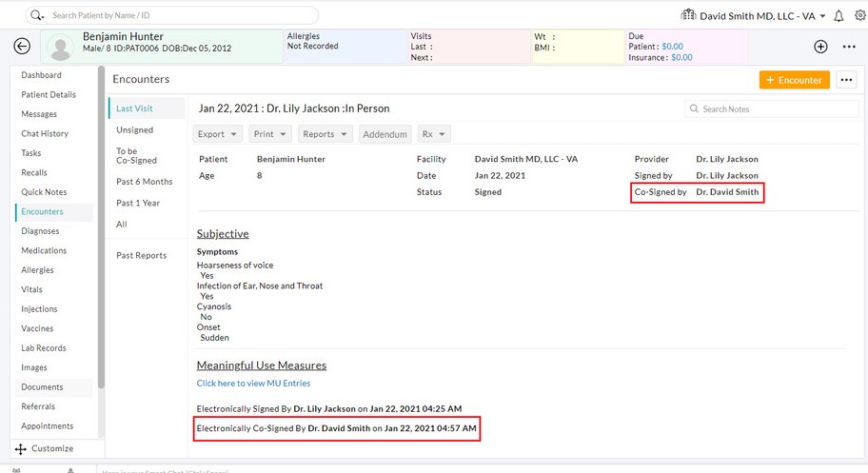The image size is (868, 473).
Task: Click the plus circle icon in patient header
Action: [820, 47]
